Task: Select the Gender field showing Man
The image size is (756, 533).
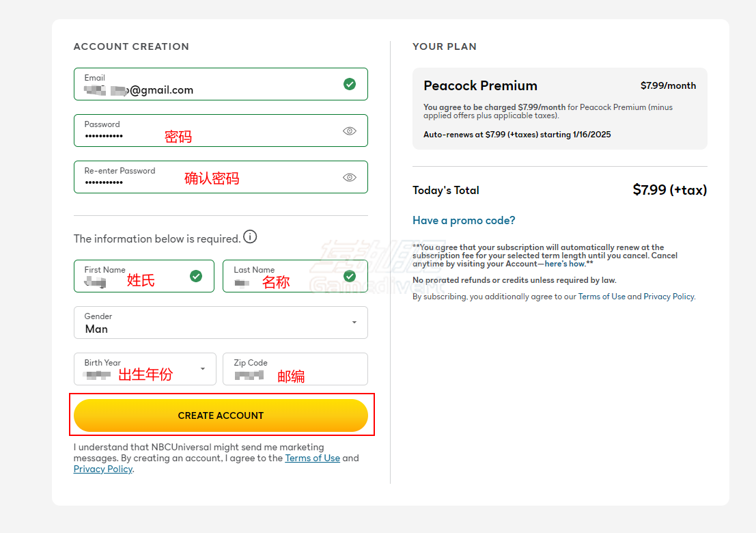Action: [221, 323]
